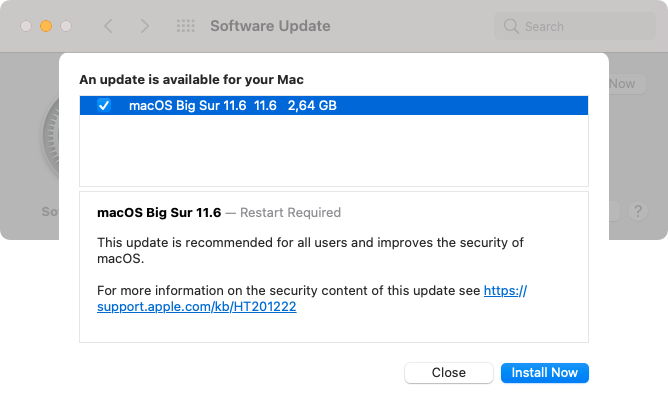The image size is (668, 403).
Task: Go back using the toolbar back arrow
Action: (x=108, y=26)
